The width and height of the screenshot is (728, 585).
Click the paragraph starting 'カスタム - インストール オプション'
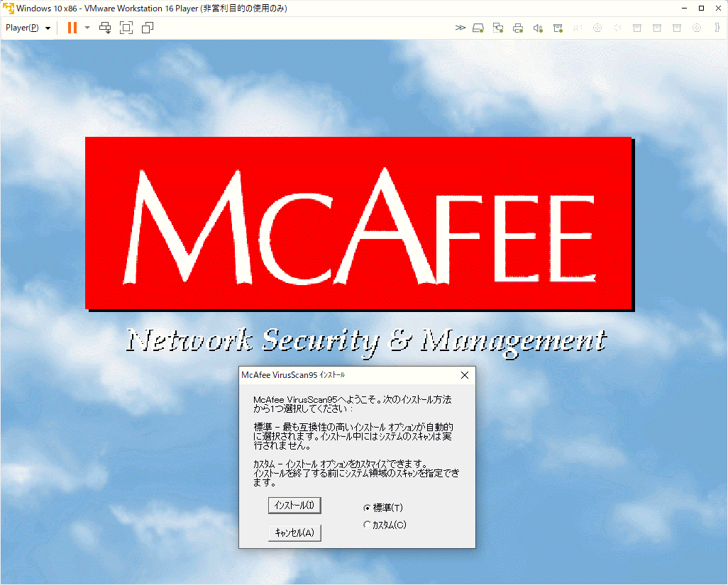(x=357, y=473)
